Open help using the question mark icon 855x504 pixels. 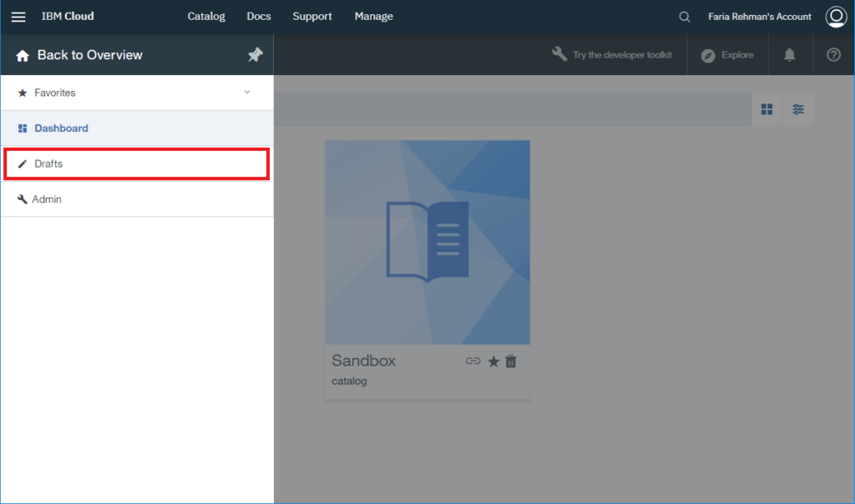[832, 54]
